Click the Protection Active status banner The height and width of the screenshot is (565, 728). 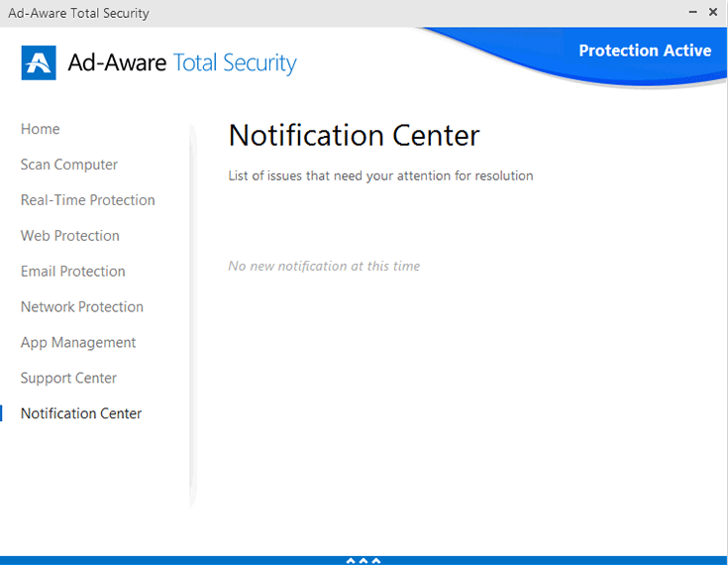pos(645,51)
